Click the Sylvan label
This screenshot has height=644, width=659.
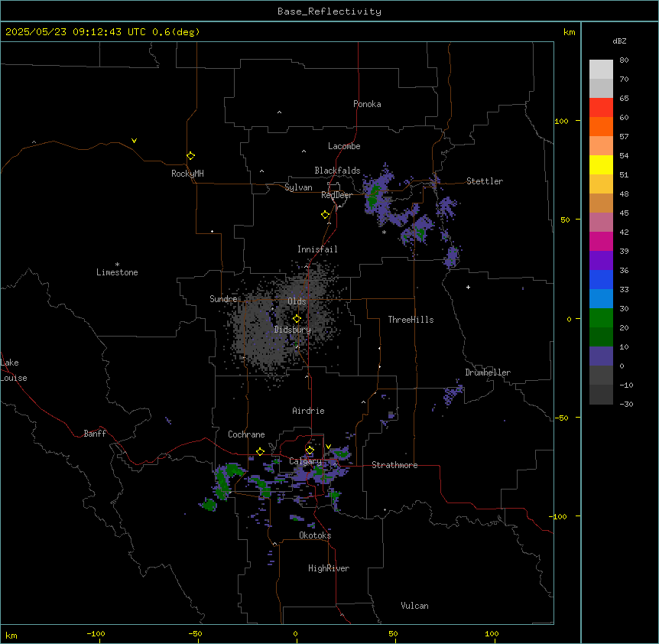point(298,187)
